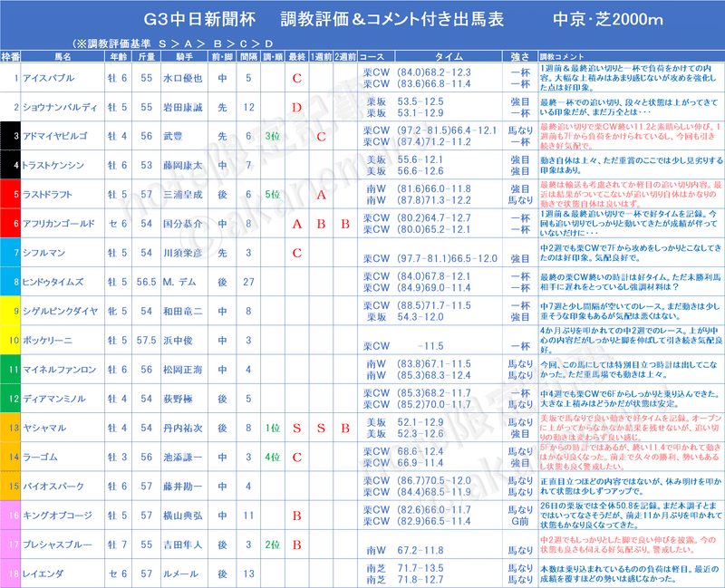Image resolution: width=725 pixels, height=588 pixels.
Task: Click the pink frame number 18 cell
Action: pos(11,574)
